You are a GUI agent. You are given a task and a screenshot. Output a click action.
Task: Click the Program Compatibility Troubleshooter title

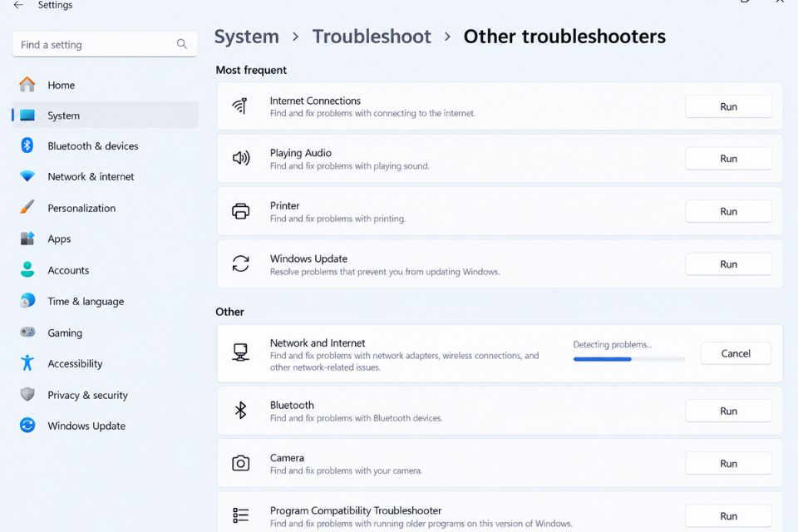355,510
